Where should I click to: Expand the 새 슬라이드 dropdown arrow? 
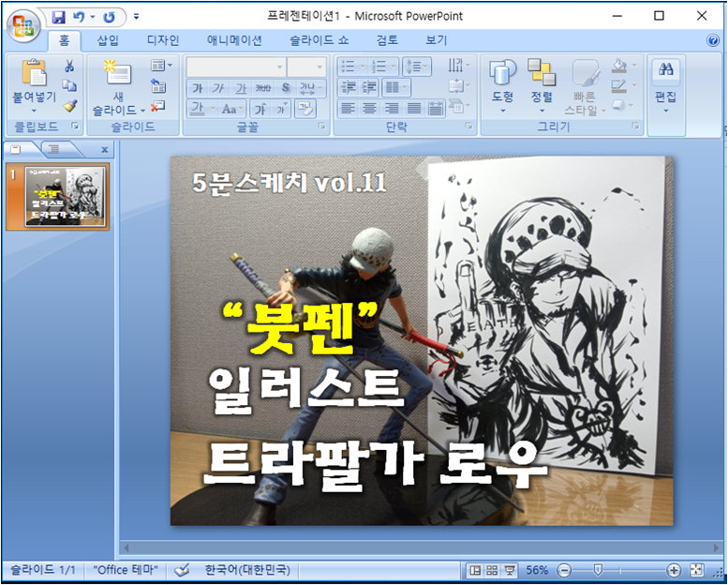pos(143,111)
